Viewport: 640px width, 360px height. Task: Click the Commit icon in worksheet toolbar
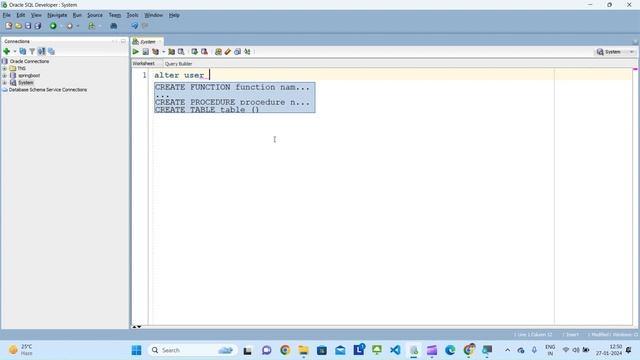195,52
